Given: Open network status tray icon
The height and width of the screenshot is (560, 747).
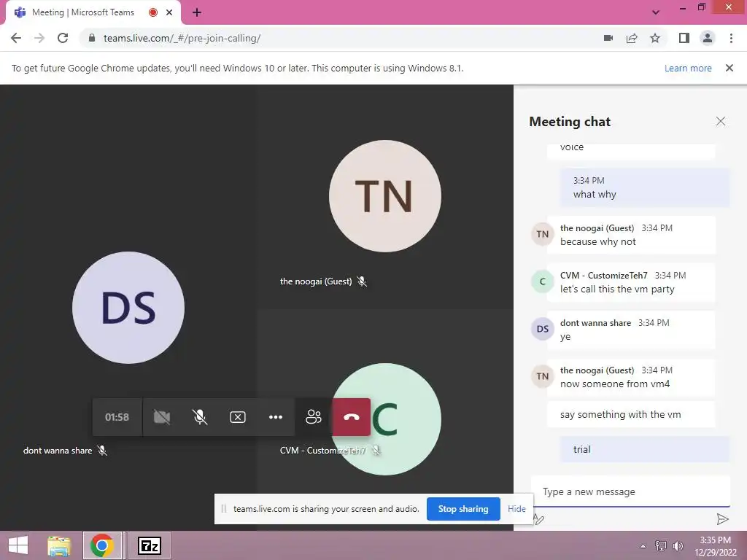Looking at the screenshot, I should click(661, 546).
